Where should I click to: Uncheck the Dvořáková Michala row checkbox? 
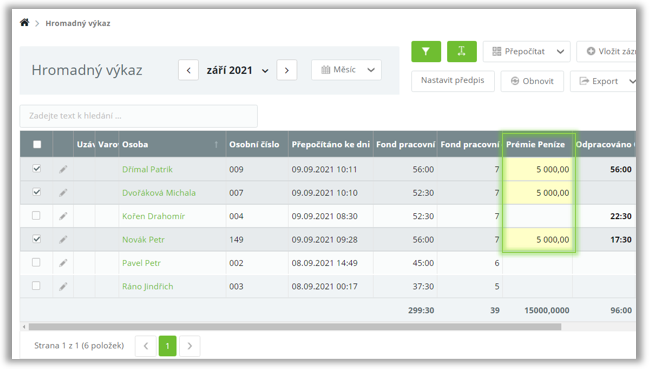point(36,192)
